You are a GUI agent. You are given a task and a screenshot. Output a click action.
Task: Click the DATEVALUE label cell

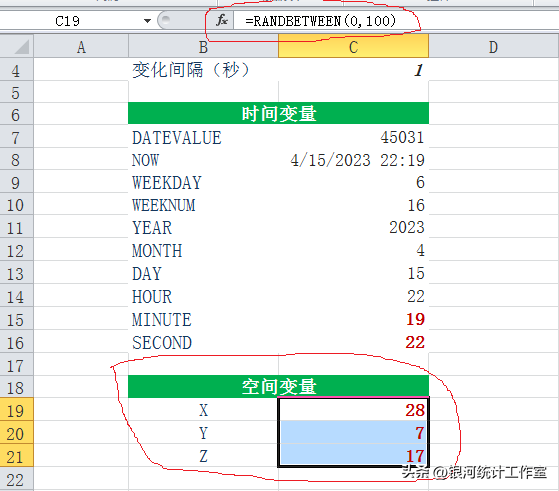(x=203, y=137)
